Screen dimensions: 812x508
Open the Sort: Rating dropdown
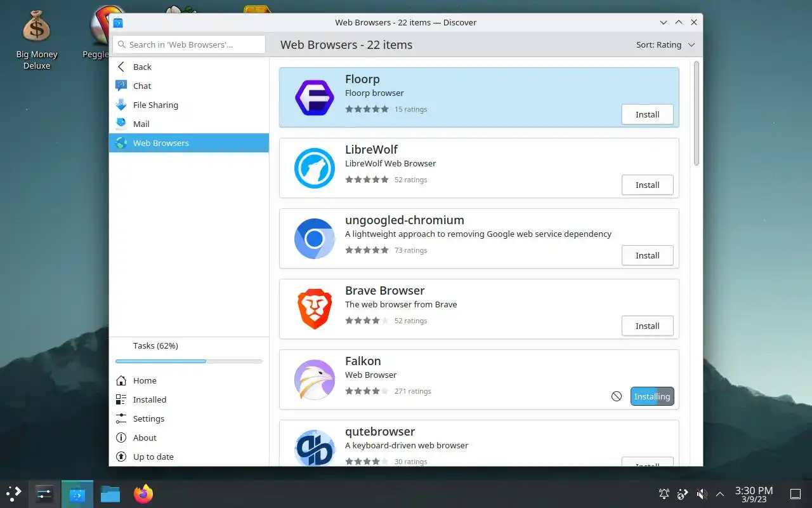[x=665, y=44]
